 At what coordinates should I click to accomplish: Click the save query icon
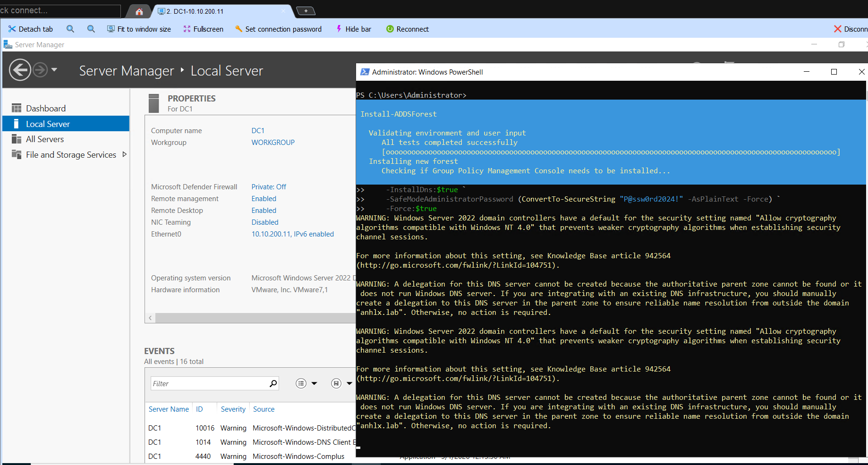(x=336, y=383)
